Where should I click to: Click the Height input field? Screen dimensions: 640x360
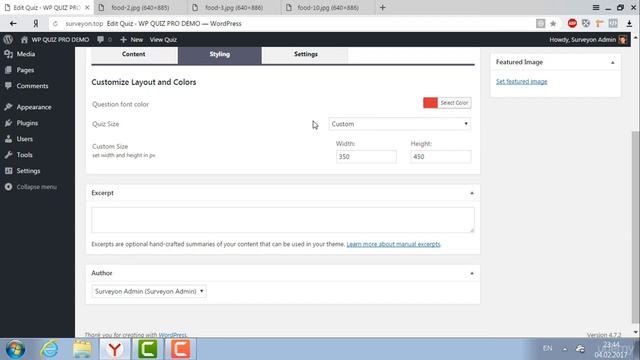tap(441, 157)
